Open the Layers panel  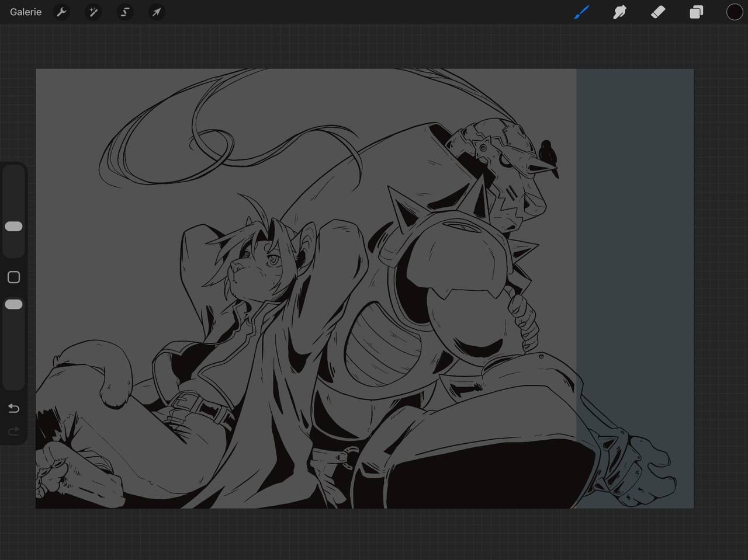coord(696,12)
